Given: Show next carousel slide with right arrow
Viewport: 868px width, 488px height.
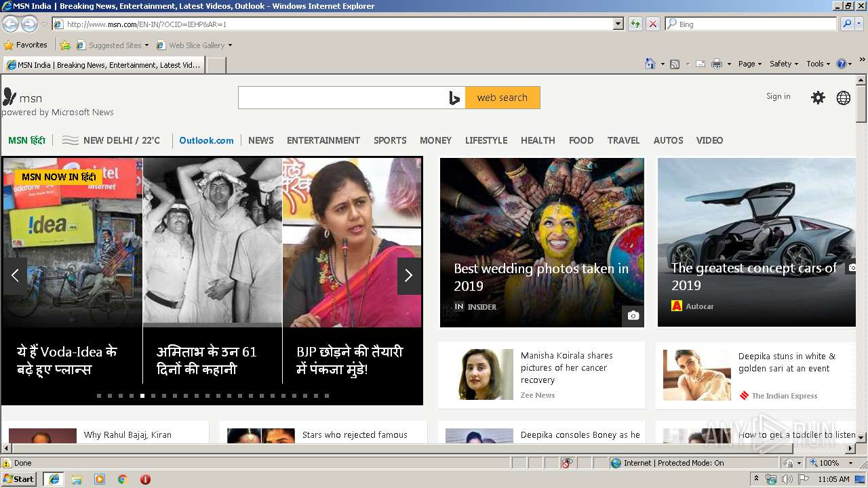Looking at the screenshot, I should (409, 275).
